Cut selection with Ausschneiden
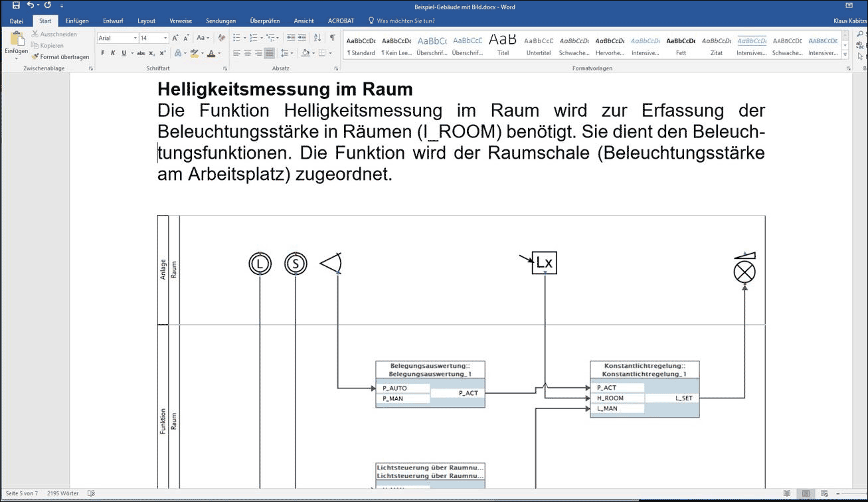The image size is (868, 502). click(54, 34)
